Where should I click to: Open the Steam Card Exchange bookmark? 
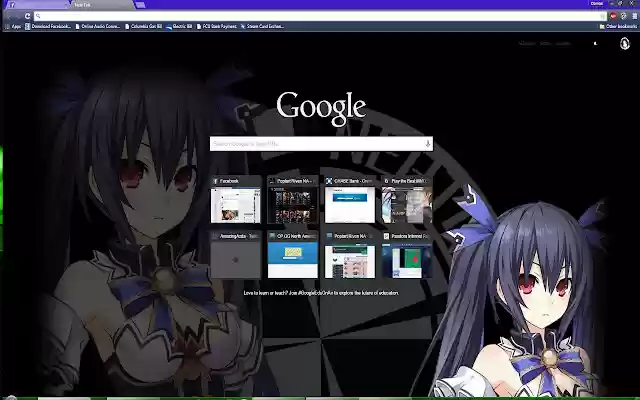262,27
